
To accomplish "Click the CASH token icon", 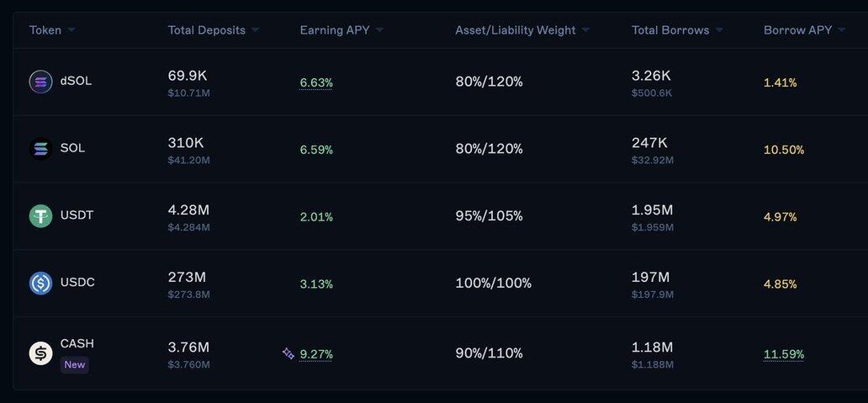I will [40, 353].
